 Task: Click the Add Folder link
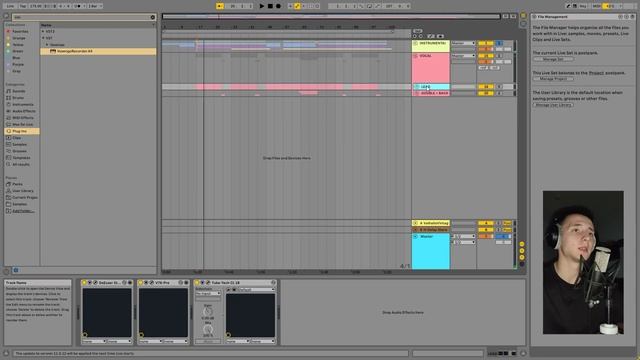(x=23, y=211)
